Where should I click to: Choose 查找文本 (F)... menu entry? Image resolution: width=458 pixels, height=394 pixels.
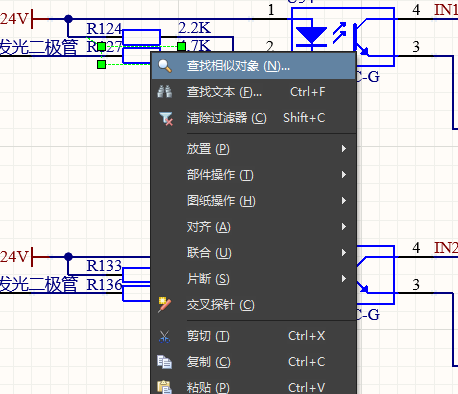tap(254, 92)
